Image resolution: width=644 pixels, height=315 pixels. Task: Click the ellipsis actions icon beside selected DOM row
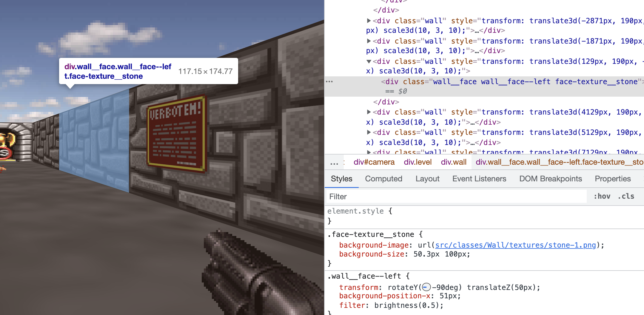[329, 81]
